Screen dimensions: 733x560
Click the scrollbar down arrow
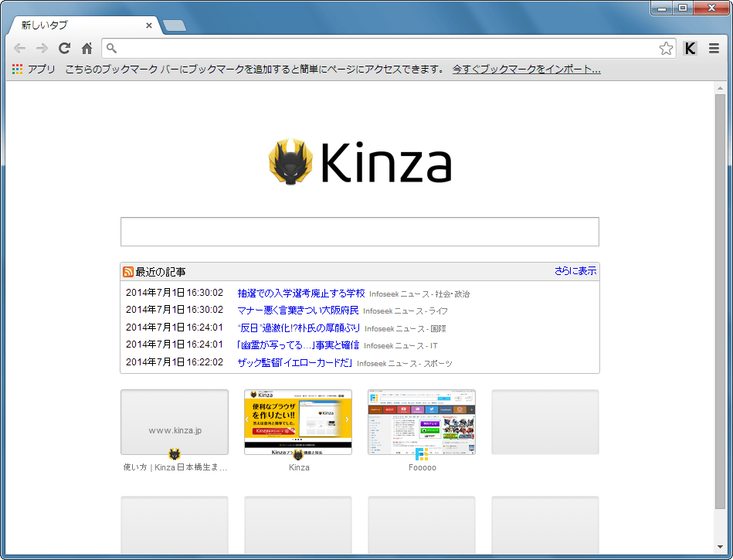pos(720,546)
